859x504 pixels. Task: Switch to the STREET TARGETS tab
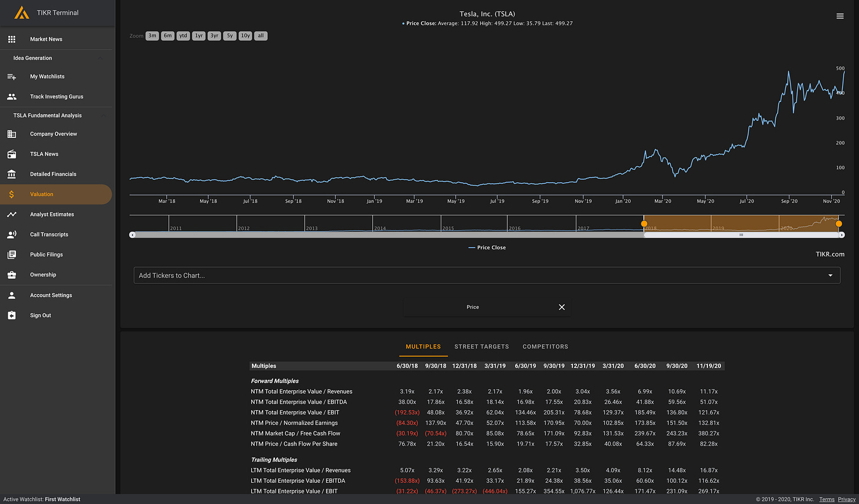pyautogui.click(x=481, y=347)
